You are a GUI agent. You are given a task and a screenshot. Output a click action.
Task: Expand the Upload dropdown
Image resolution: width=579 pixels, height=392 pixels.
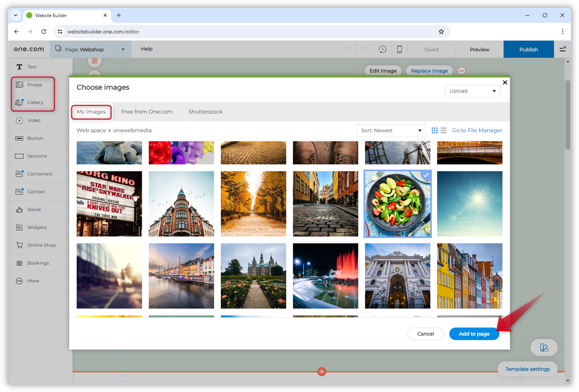(472, 91)
